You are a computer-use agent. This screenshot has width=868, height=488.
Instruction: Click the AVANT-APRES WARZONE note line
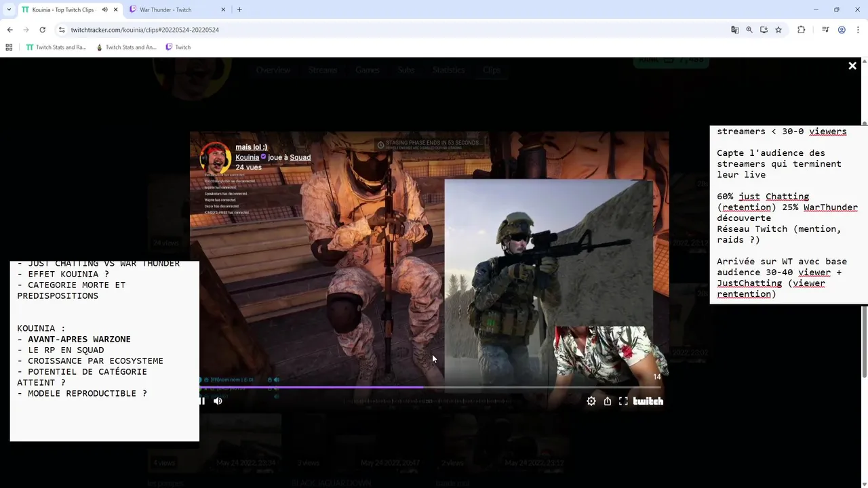pos(79,339)
